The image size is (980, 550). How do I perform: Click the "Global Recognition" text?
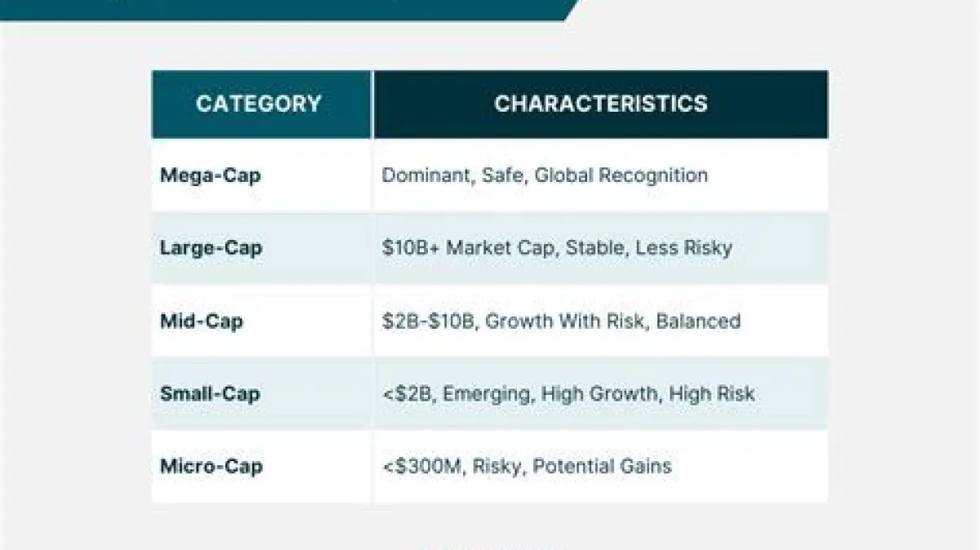[x=621, y=175]
